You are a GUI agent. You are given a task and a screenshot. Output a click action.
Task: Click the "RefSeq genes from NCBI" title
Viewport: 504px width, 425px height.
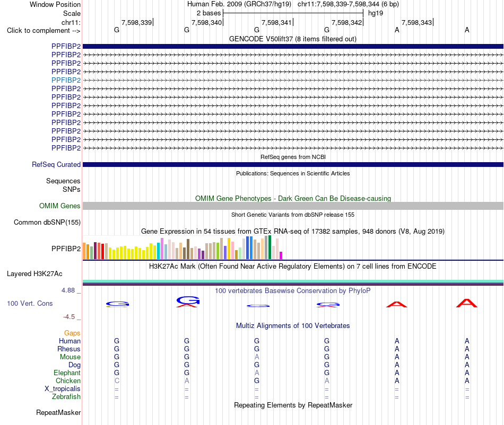[293, 157]
